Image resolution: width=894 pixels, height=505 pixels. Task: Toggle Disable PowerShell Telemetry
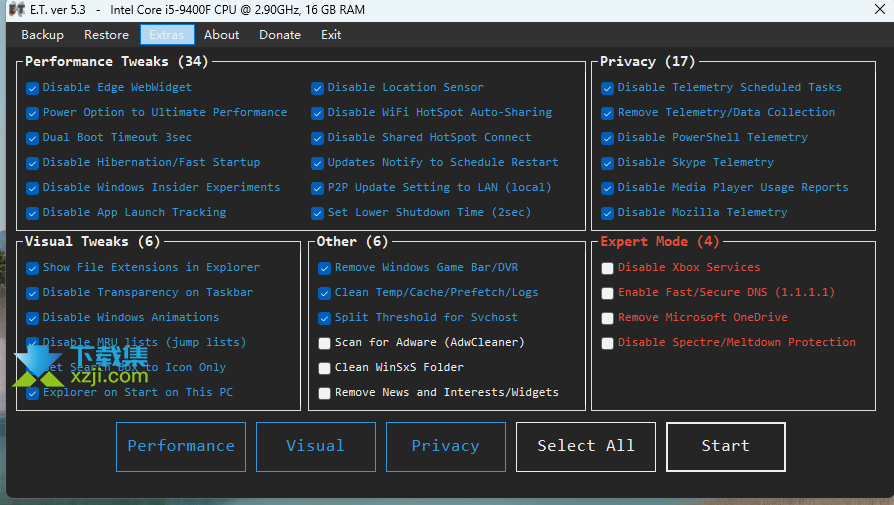tap(607, 139)
